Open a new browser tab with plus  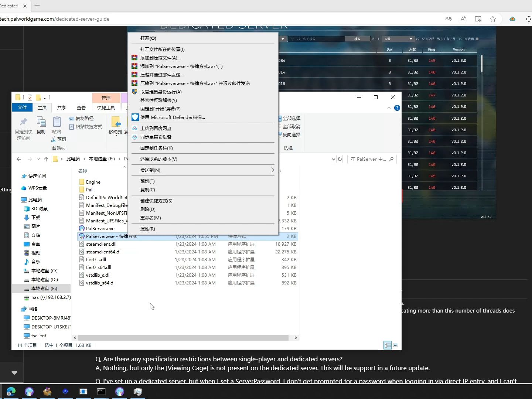click(37, 6)
